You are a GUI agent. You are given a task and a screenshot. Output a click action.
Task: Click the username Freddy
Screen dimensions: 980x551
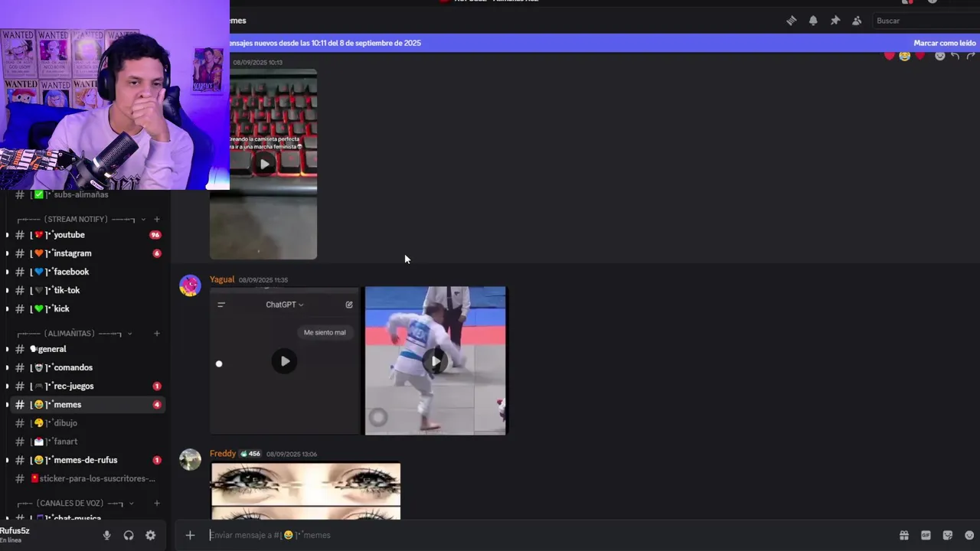223,454
